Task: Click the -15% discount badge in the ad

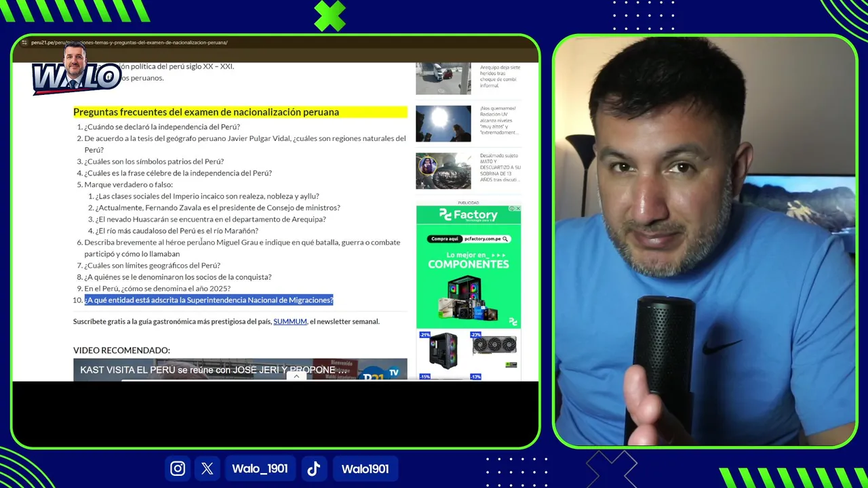Action: click(x=425, y=377)
